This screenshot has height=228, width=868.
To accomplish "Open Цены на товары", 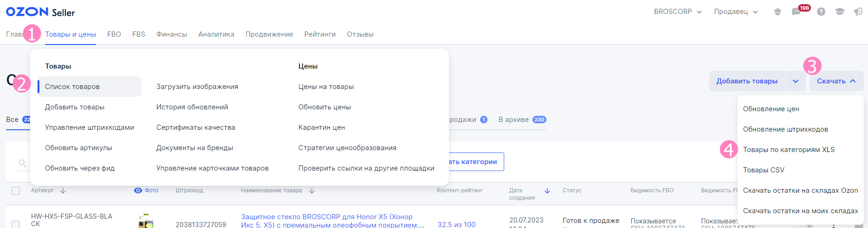I will (326, 87).
